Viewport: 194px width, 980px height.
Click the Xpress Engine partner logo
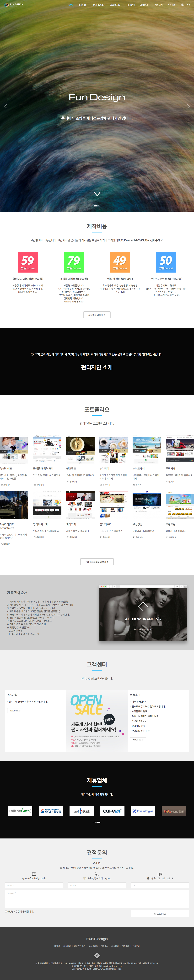tap(143, 811)
